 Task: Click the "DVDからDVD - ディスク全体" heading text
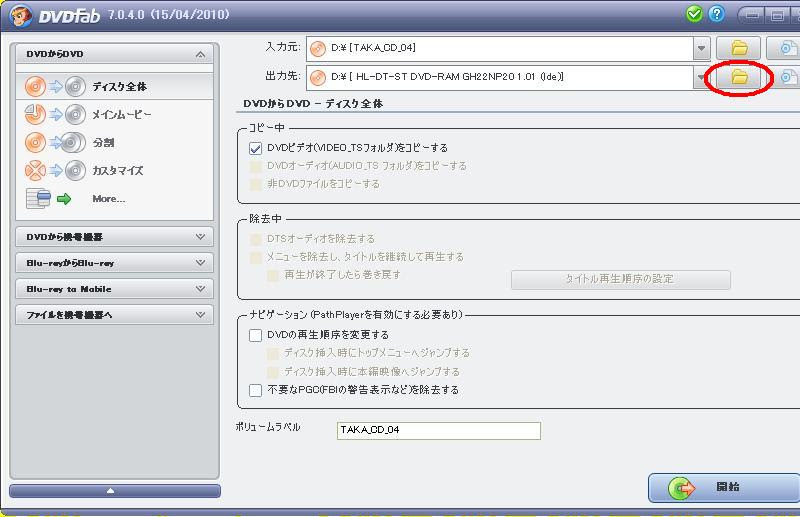[313, 104]
